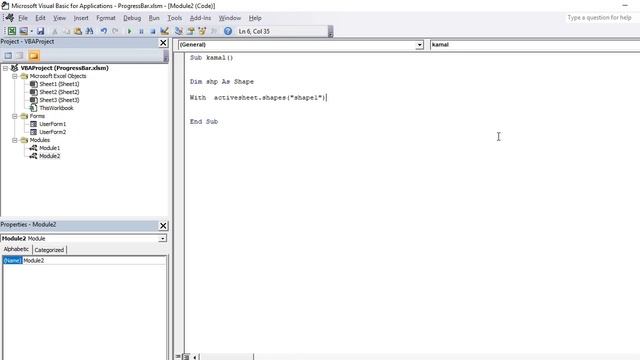
Task: Switch to the Alphabetic tab
Action: pos(16,249)
